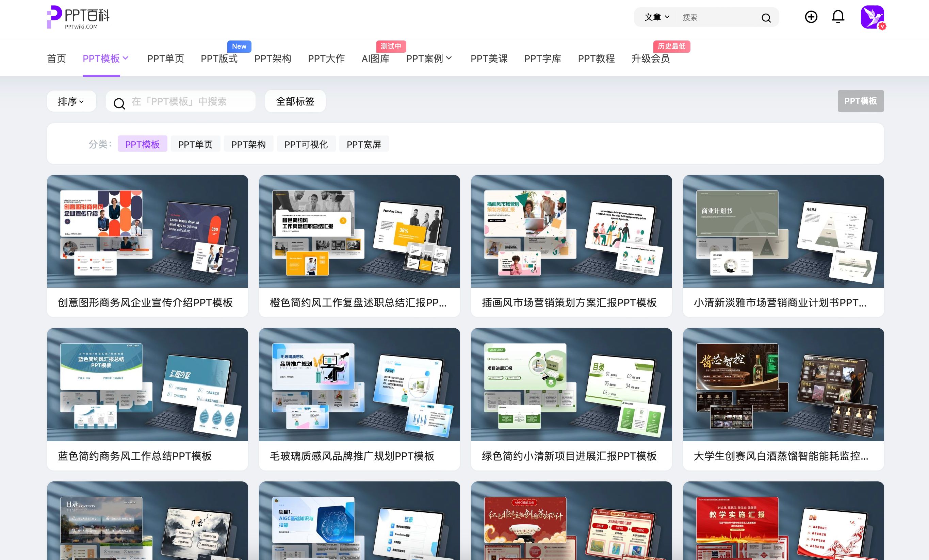This screenshot has width=929, height=560.
Task: Open the AI图库 nav item
Action: [375, 59]
